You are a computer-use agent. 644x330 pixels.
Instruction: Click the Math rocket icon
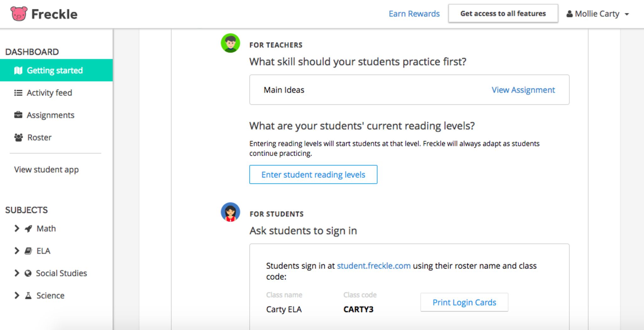[28, 229]
